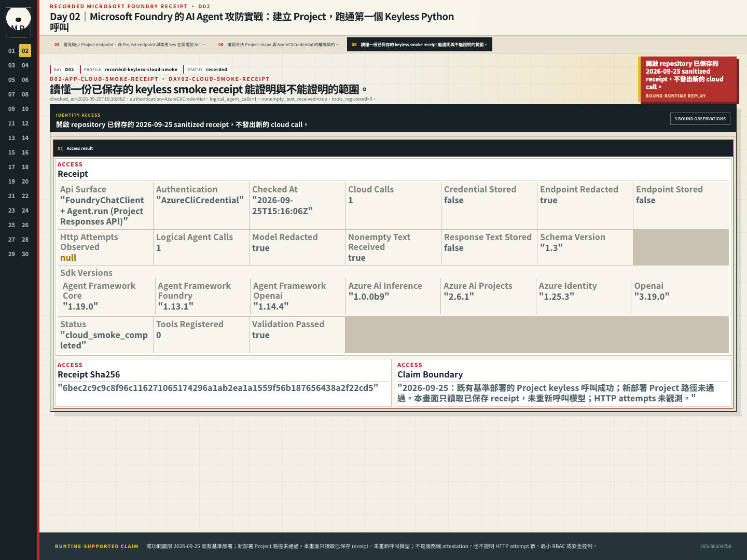Open day 15 in sidebar
The image size is (747, 560).
click(11, 152)
